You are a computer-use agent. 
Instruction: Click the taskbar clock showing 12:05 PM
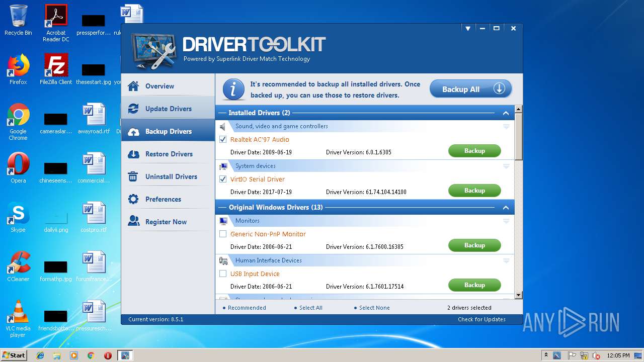[x=618, y=355]
